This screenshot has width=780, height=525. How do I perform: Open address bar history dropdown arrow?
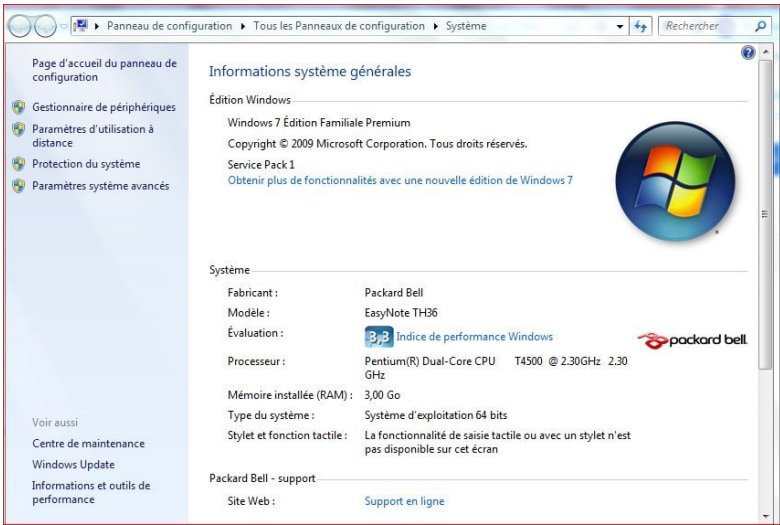[x=620, y=26]
